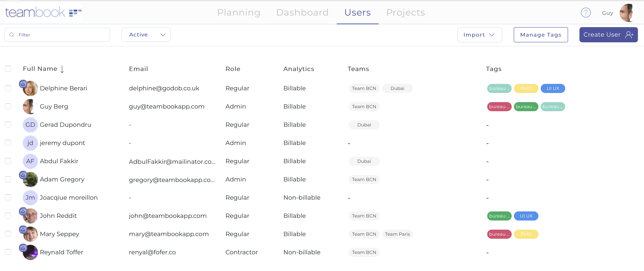The image size is (644, 271).
Task: Check the select-all checkbox in the table header
Action: coord(8,69)
